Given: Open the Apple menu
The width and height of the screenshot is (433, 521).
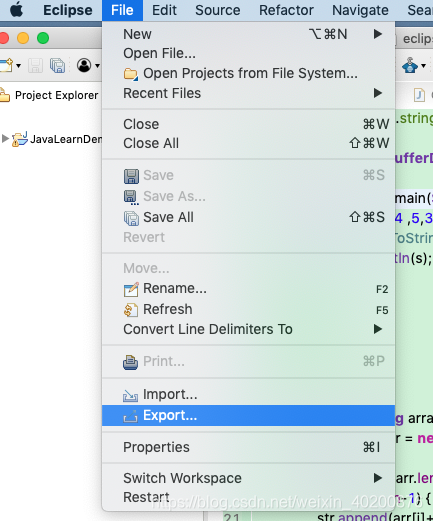Looking at the screenshot, I should coord(16,10).
